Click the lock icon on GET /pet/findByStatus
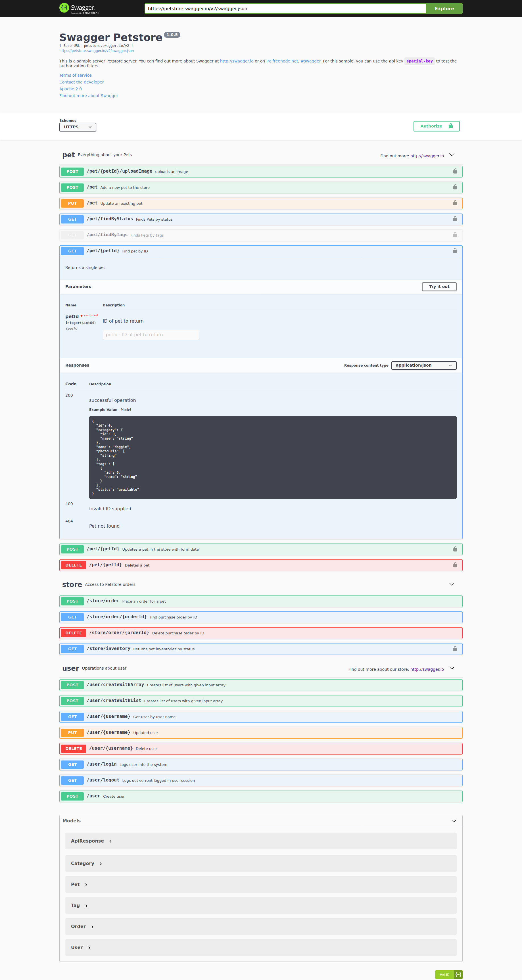 coord(455,219)
